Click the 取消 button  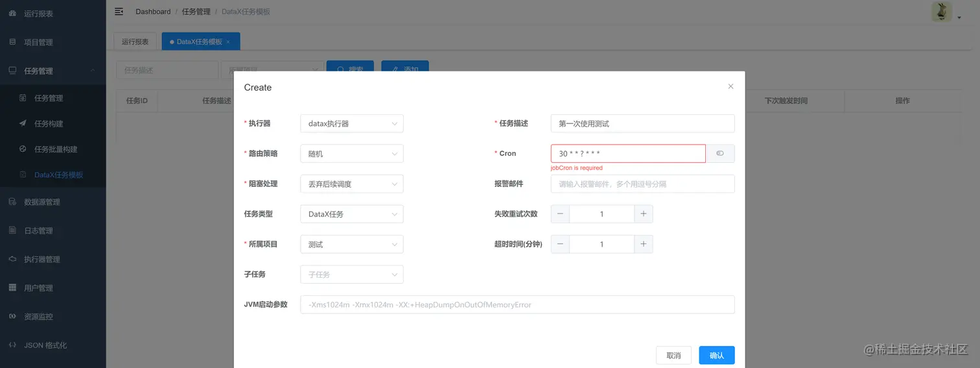tap(674, 355)
